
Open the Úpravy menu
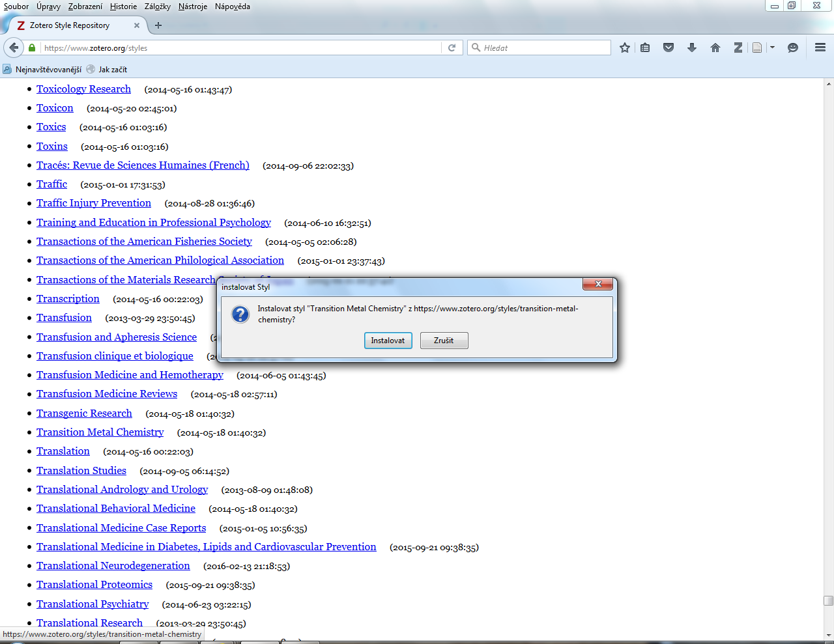tap(48, 7)
